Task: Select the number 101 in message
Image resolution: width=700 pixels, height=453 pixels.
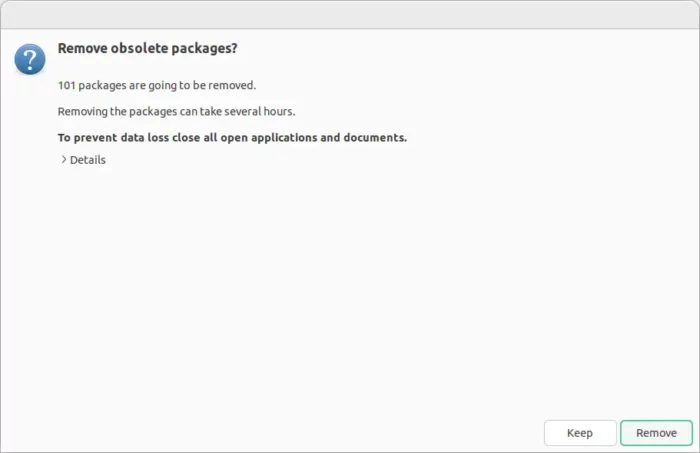Action: pyautogui.click(x=67, y=85)
